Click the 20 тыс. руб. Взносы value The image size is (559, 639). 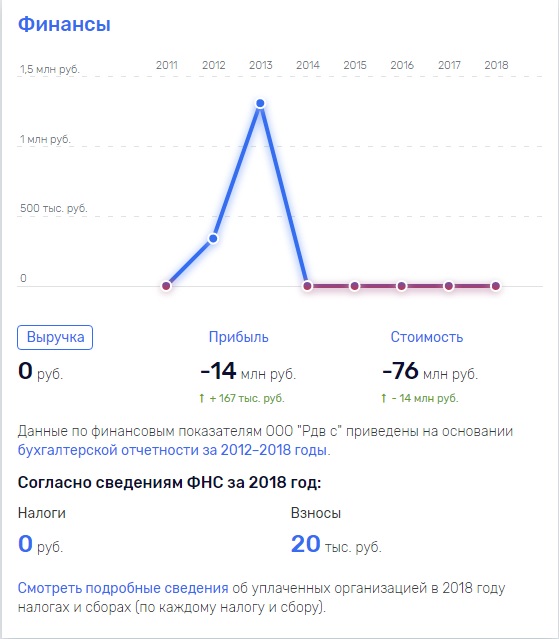click(x=336, y=544)
